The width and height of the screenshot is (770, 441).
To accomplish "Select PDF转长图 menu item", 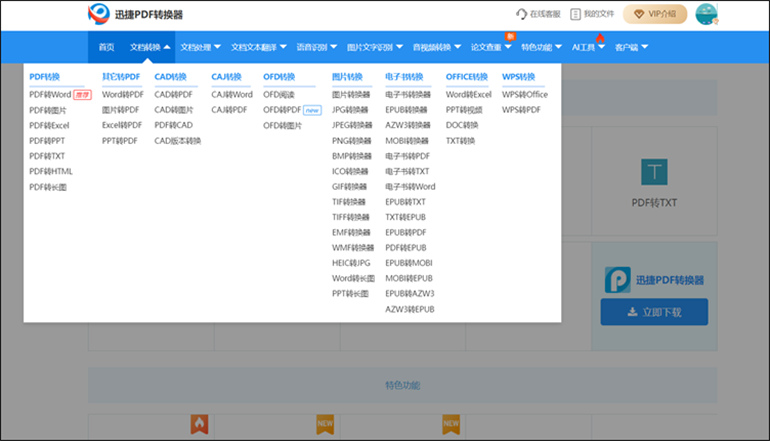I will [x=48, y=187].
